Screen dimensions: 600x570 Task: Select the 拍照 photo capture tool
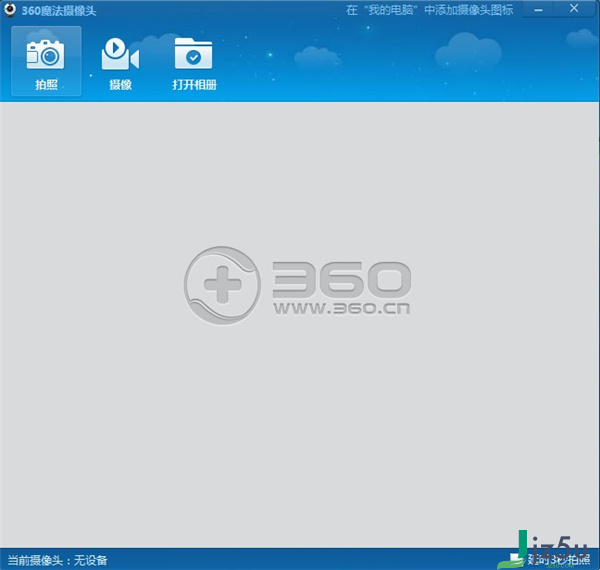click(x=46, y=61)
